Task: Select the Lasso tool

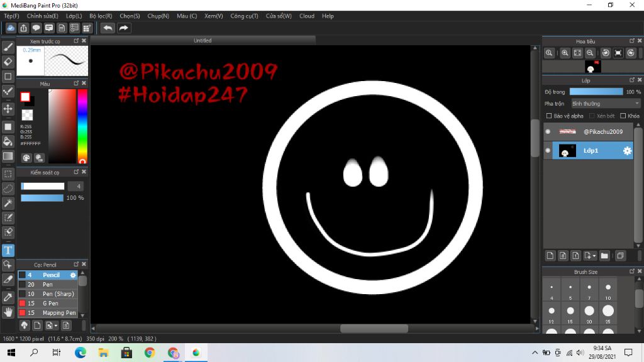Action: (8, 189)
